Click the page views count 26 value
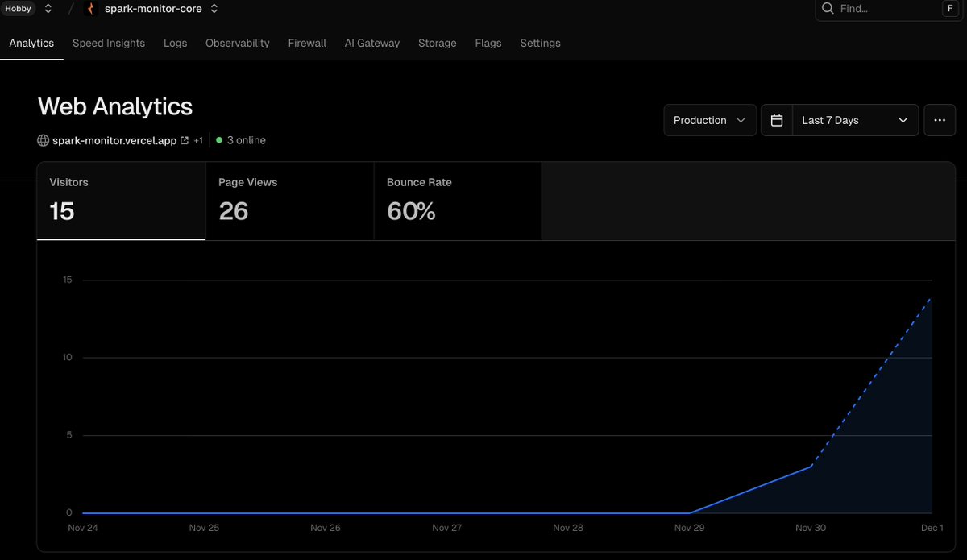967x560 pixels. pos(233,211)
